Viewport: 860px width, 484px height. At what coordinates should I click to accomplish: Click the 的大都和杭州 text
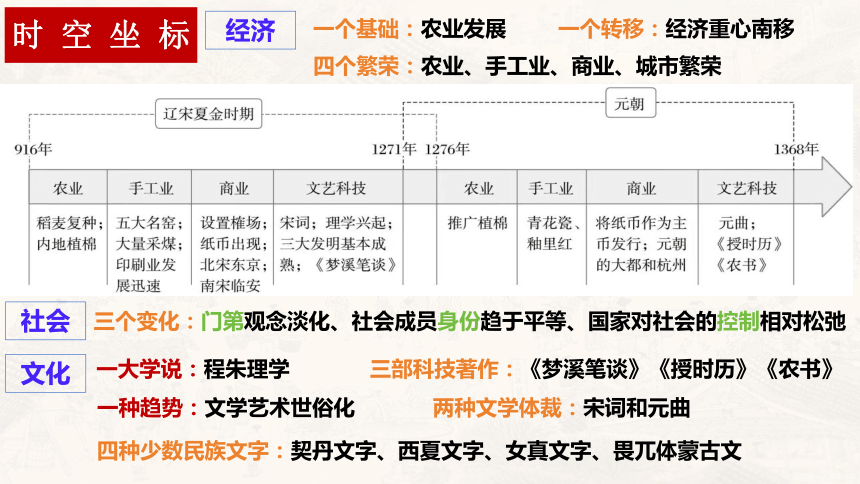(x=641, y=264)
